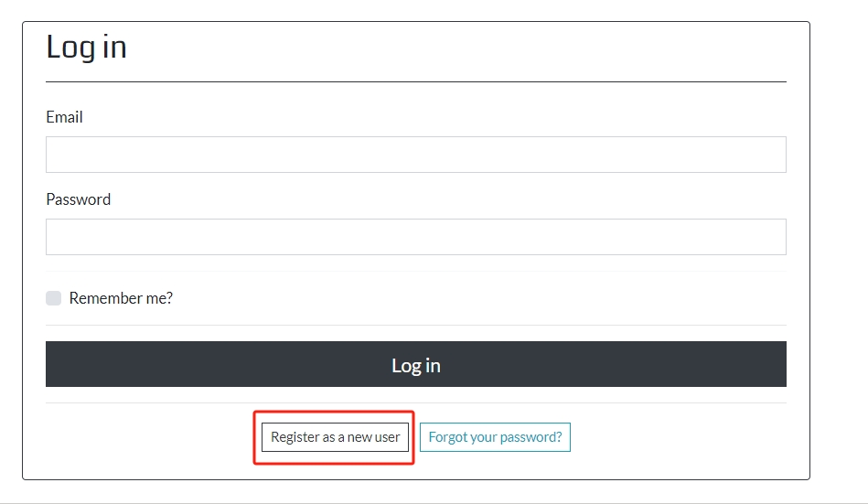This screenshot has height=504, width=868.
Task: Place cursor in the Password entry box
Action: click(x=415, y=237)
